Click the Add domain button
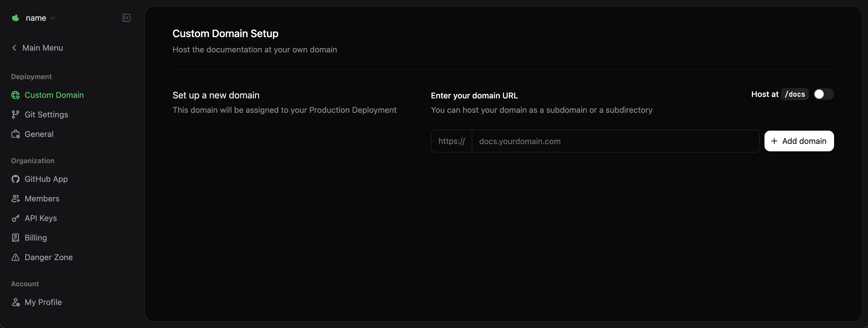Image resolution: width=868 pixels, height=328 pixels. (799, 141)
